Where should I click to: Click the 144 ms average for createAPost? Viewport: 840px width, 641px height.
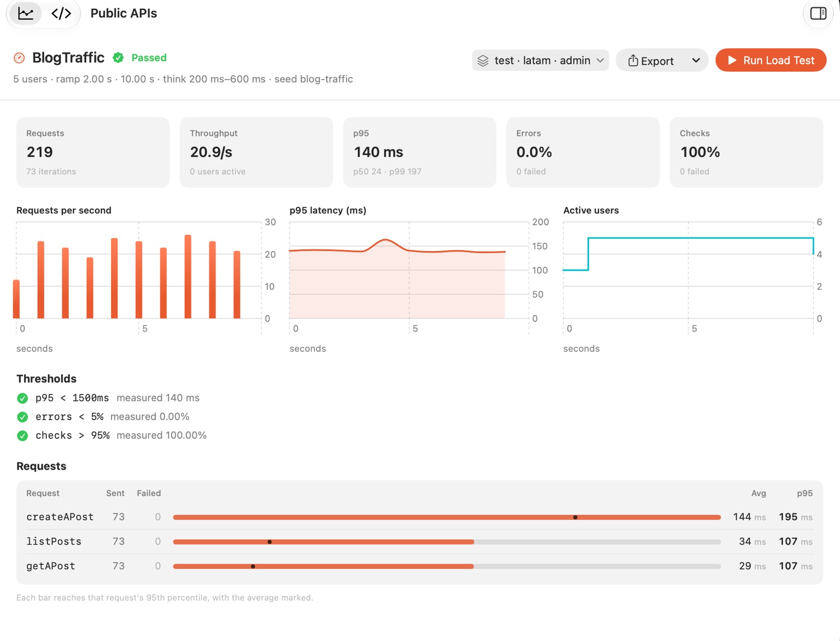749,517
